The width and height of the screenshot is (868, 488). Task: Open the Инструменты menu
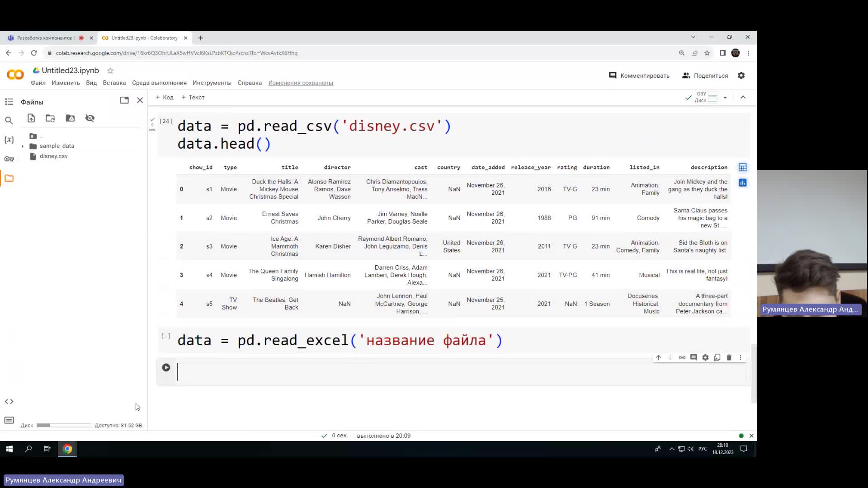point(212,83)
